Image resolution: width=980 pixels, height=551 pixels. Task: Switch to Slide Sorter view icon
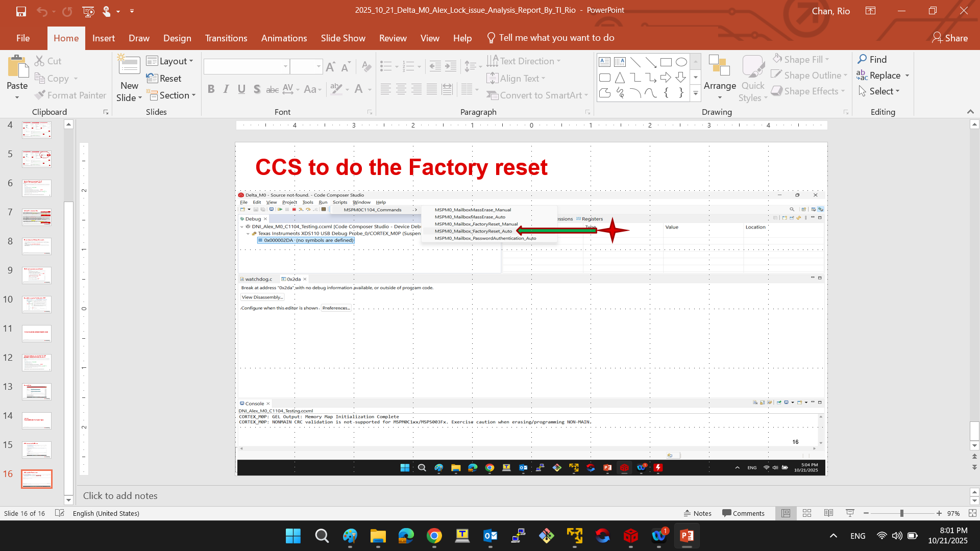click(x=807, y=513)
